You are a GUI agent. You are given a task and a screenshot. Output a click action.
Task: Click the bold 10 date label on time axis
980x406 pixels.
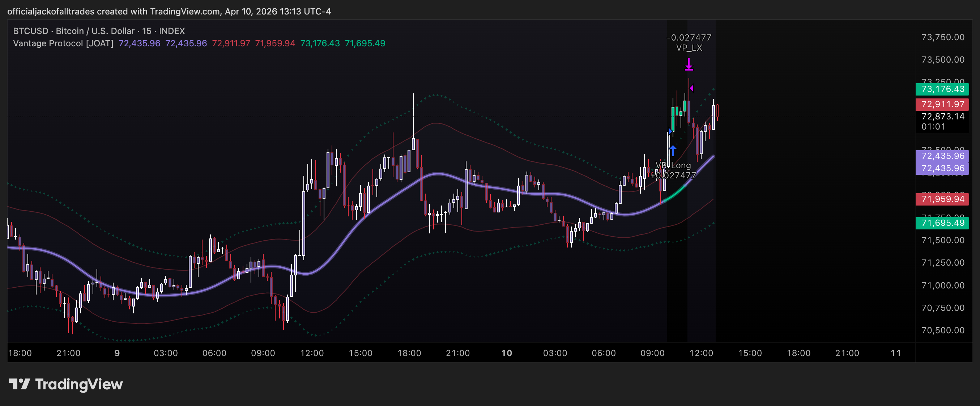(506, 353)
